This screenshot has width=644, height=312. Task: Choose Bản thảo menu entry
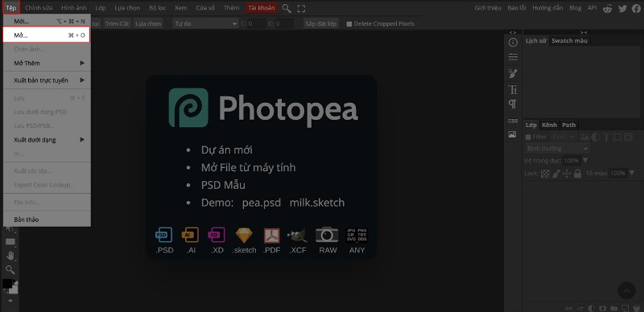[47, 220]
